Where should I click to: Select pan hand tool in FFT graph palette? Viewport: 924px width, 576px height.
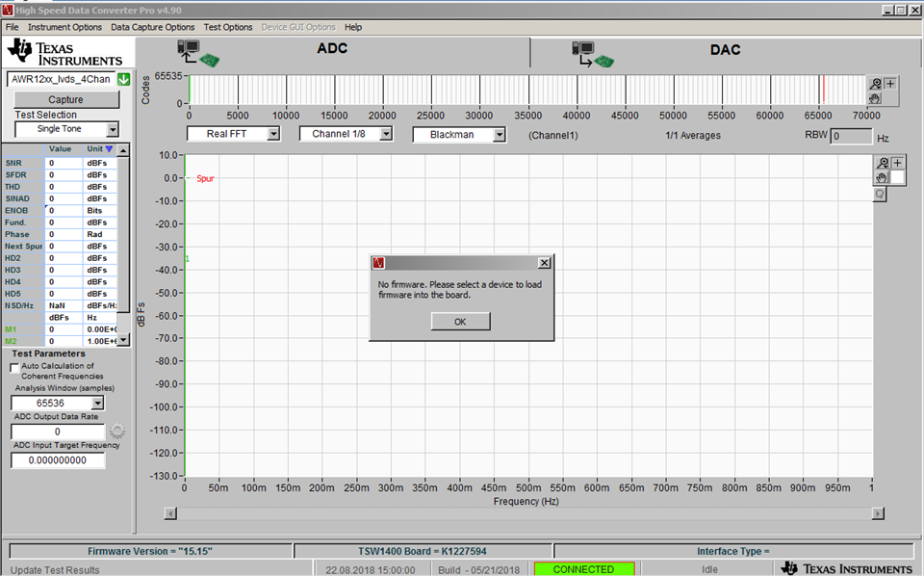click(883, 177)
